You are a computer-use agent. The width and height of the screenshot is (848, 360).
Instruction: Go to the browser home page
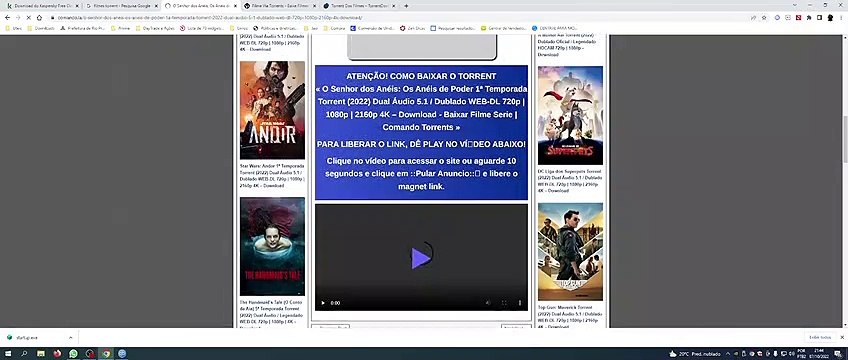point(39,17)
